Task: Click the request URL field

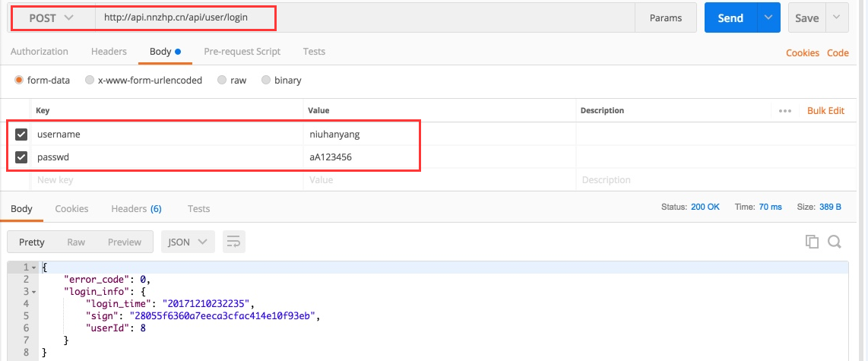Action: coord(366,17)
